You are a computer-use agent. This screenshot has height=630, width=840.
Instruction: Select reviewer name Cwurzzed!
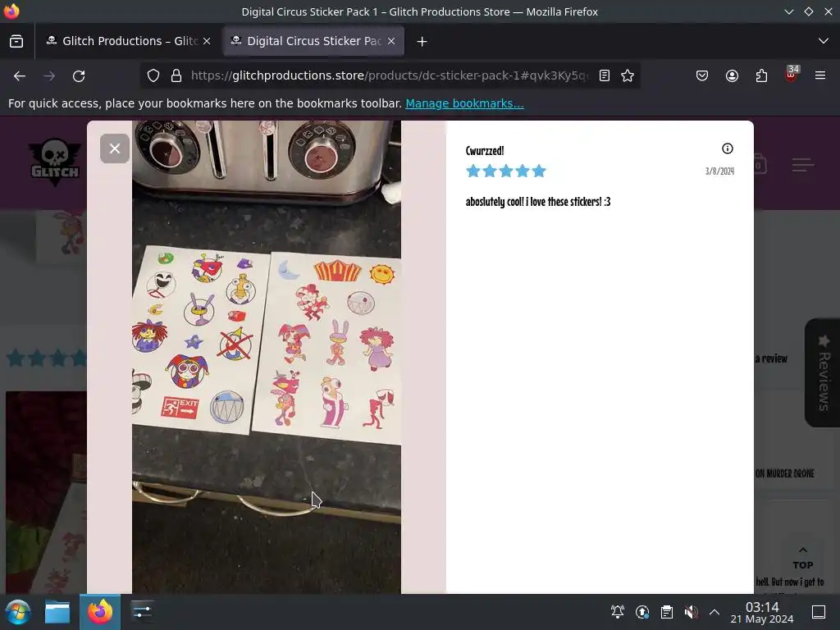[x=484, y=151]
